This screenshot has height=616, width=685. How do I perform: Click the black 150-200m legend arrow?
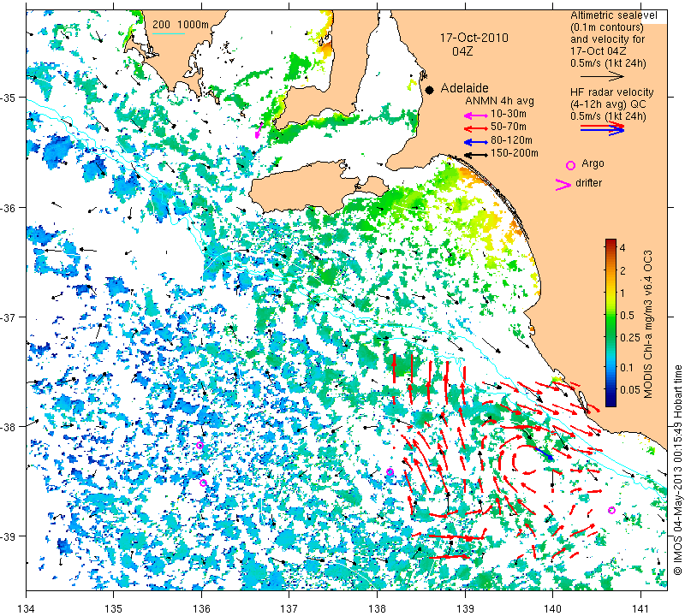point(476,155)
